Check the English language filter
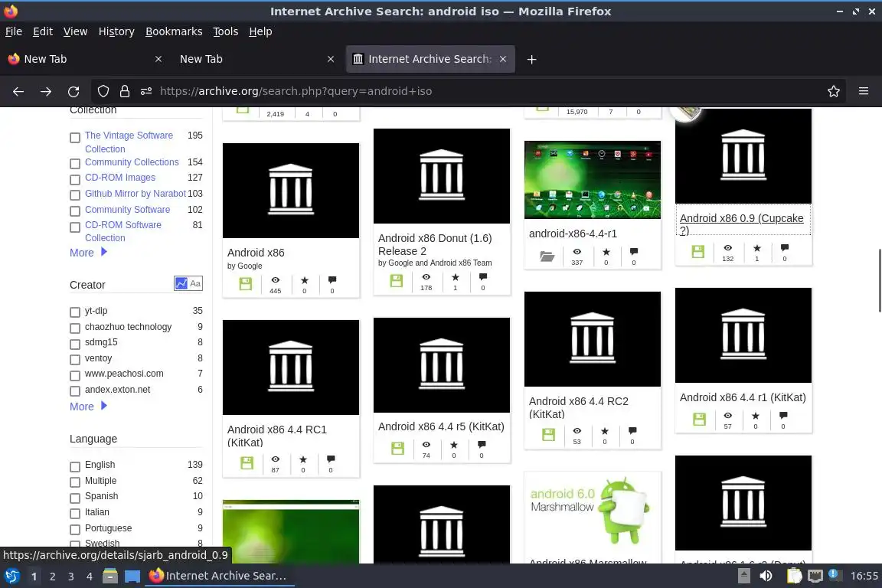882x588 pixels. click(x=75, y=467)
